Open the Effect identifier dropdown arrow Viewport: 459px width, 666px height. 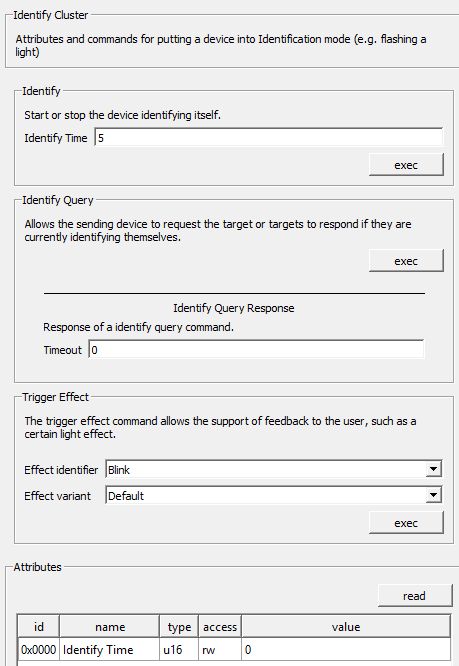pos(433,469)
